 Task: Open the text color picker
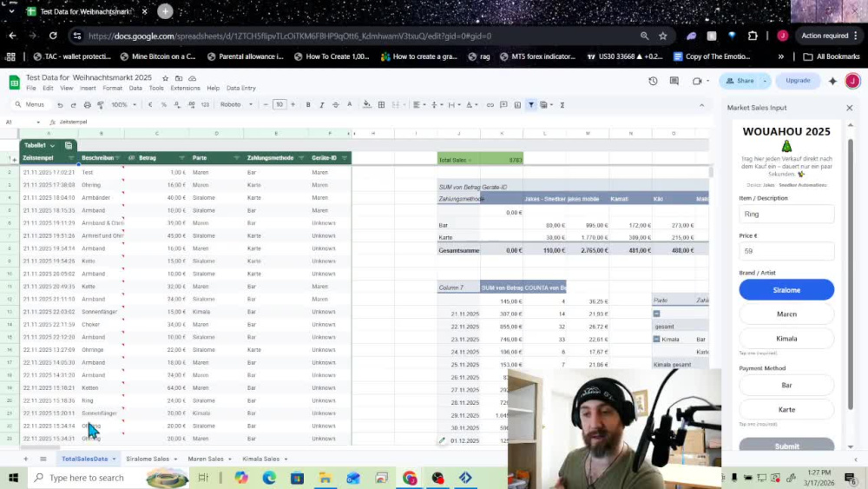click(349, 105)
